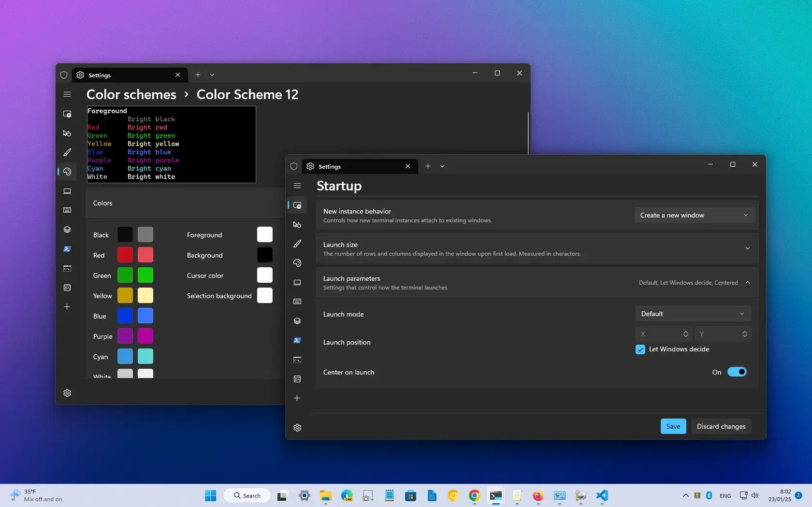Uncheck Let Windows decide

coord(640,349)
